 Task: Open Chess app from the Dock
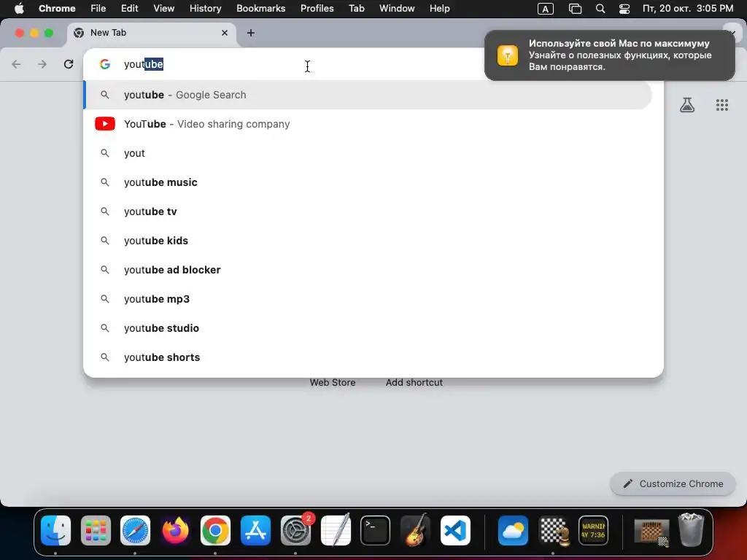pos(554,530)
